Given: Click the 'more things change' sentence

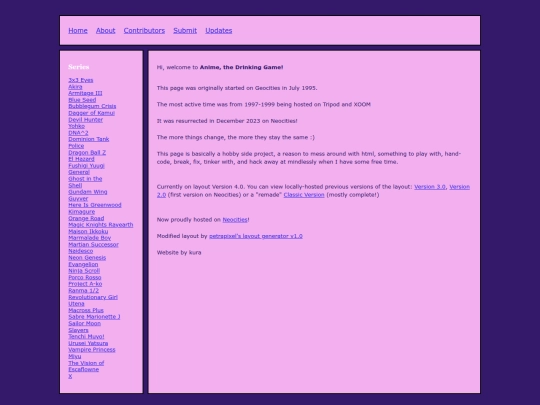Looking at the screenshot, I should tap(236, 137).
